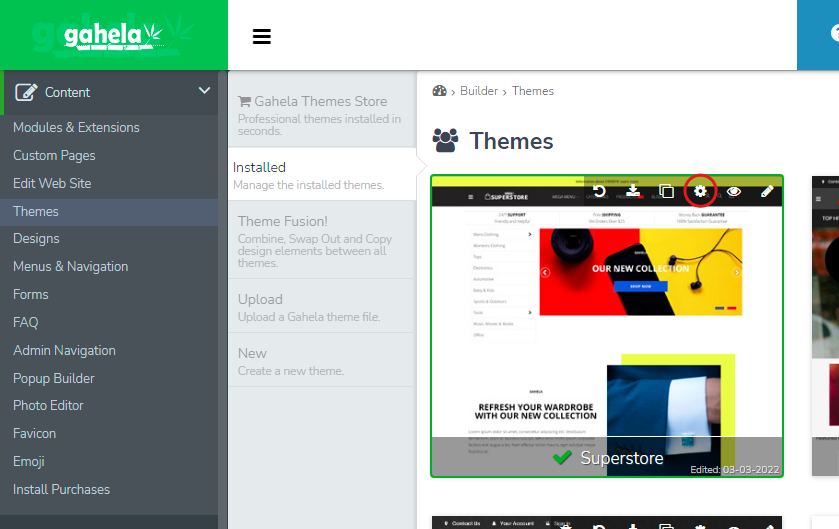
Task: Click Themes breadcrumb link
Action: pos(532,91)
